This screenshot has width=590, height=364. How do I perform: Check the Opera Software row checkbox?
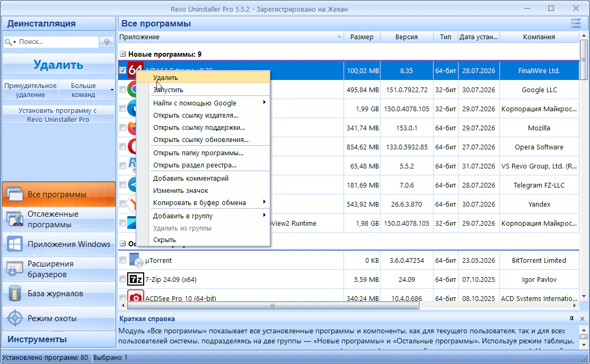pos(122,147)
